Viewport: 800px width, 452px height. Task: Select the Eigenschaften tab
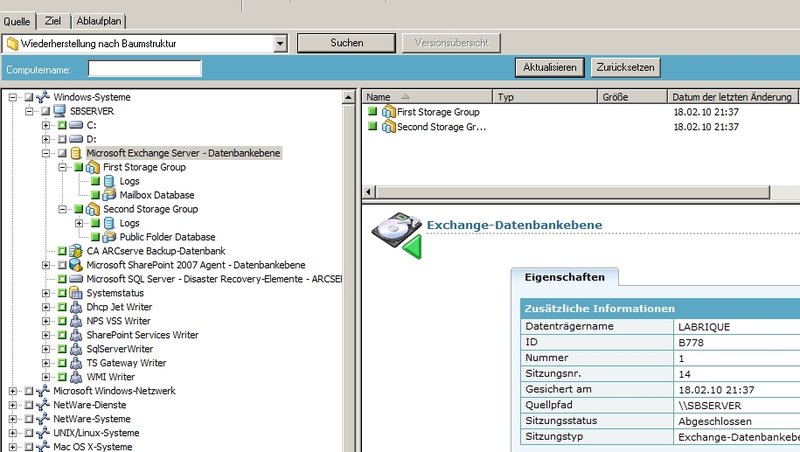point(565,277)
